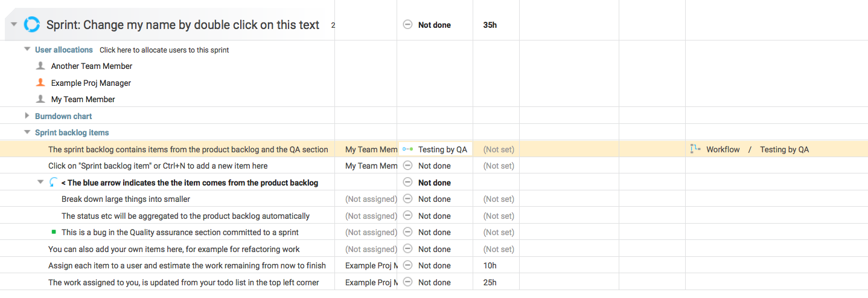
Task: Click the Workflow icon in highlighted row
Action: 695,149
